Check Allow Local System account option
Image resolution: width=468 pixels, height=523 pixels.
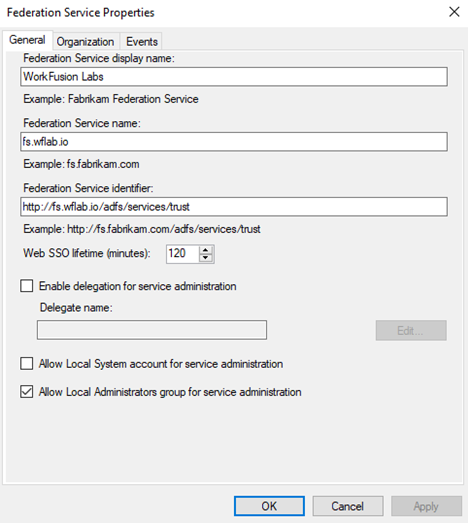click(27, 364)
